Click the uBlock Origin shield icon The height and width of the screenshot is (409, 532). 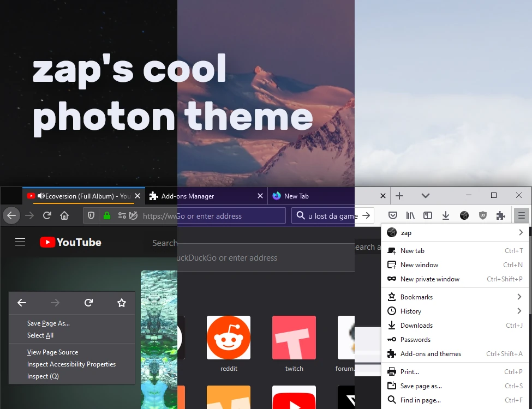(x=482, y=215)
